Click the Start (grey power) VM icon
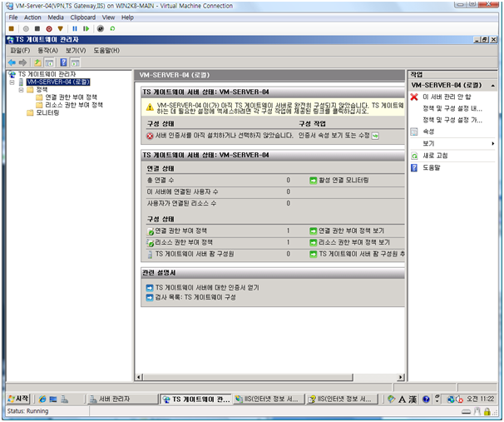Image resolution: width=504 pixels, height=422 pixels. click(26, 28)
